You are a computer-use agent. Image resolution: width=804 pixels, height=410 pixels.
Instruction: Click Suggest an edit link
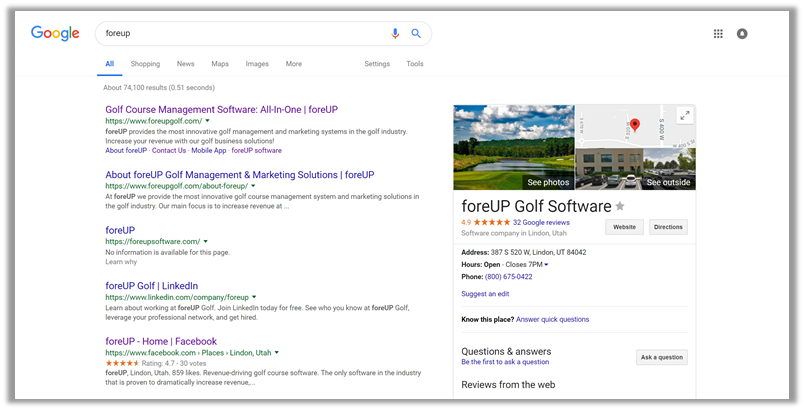[x=485, y=294]
